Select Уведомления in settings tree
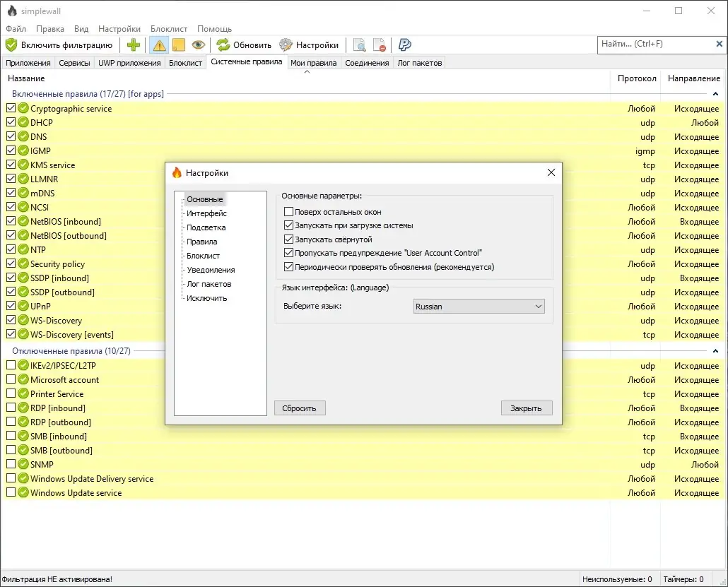728x587 pixels. (x=211, y=270)
